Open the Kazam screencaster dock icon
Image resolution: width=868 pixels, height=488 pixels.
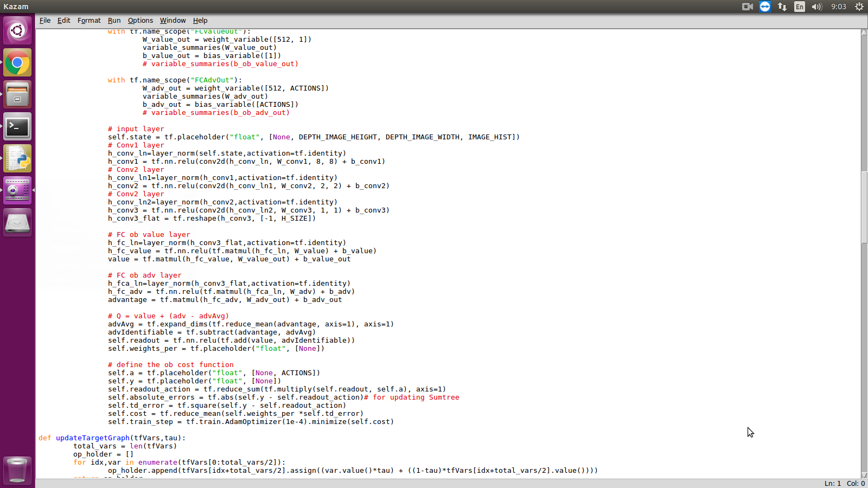tap(17, 190)
